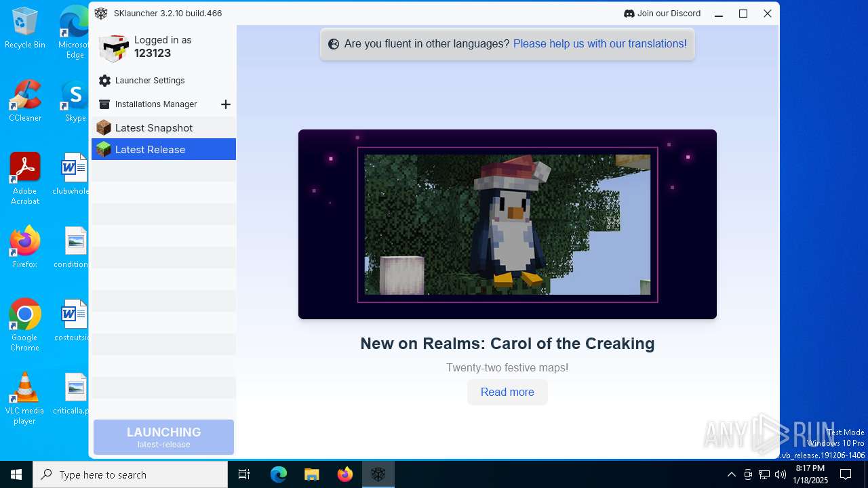Open the clubwhole Word document icon

tap(72, 174)
